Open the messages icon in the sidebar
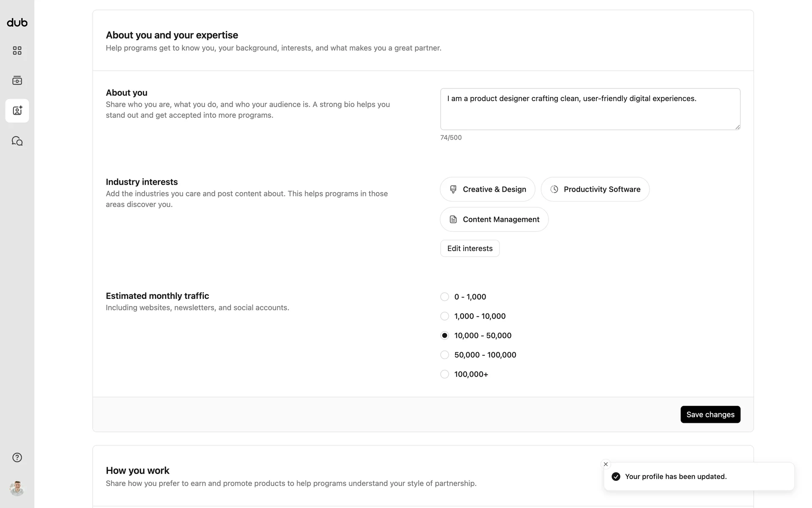 point(17,141)
